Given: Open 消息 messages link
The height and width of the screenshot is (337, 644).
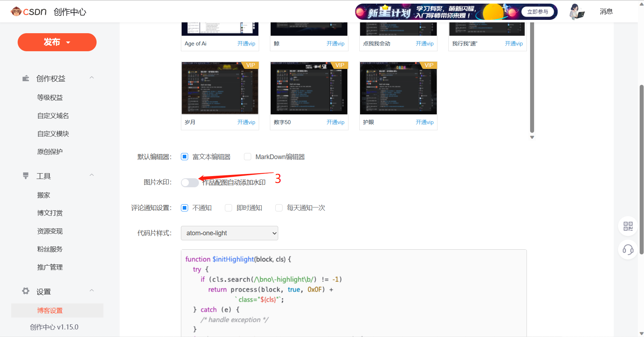Looking at the screenshot, I should (x=606, y=12).
